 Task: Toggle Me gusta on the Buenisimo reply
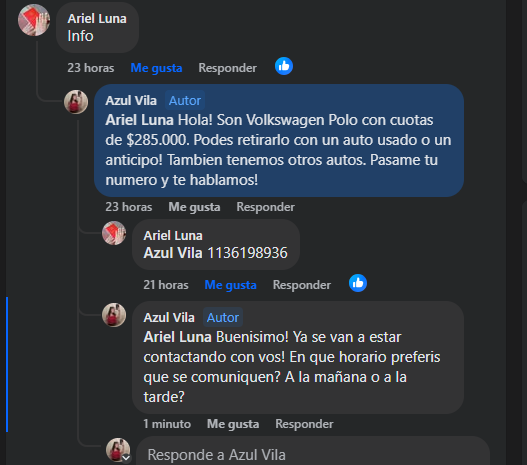click(233, 424)
